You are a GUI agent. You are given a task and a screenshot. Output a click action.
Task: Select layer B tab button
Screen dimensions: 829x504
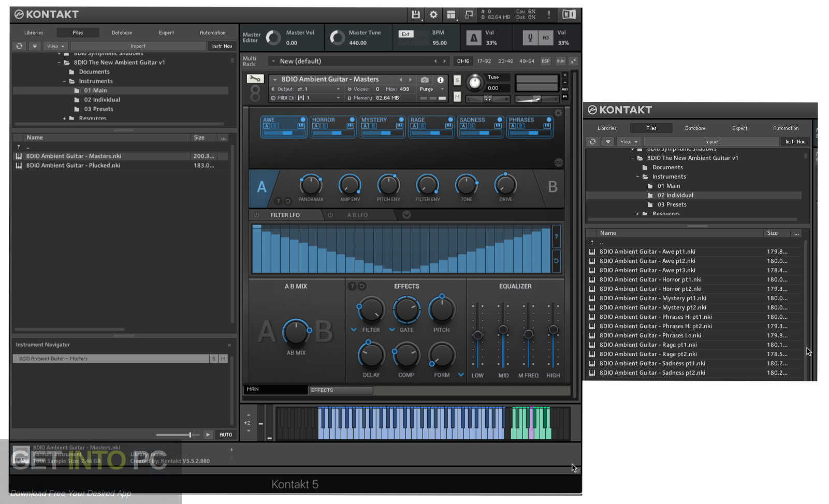(552, 187)
